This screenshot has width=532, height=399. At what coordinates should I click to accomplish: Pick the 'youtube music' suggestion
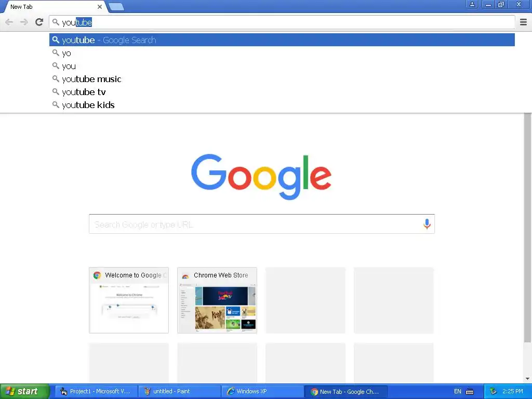(x=282, y=79)
